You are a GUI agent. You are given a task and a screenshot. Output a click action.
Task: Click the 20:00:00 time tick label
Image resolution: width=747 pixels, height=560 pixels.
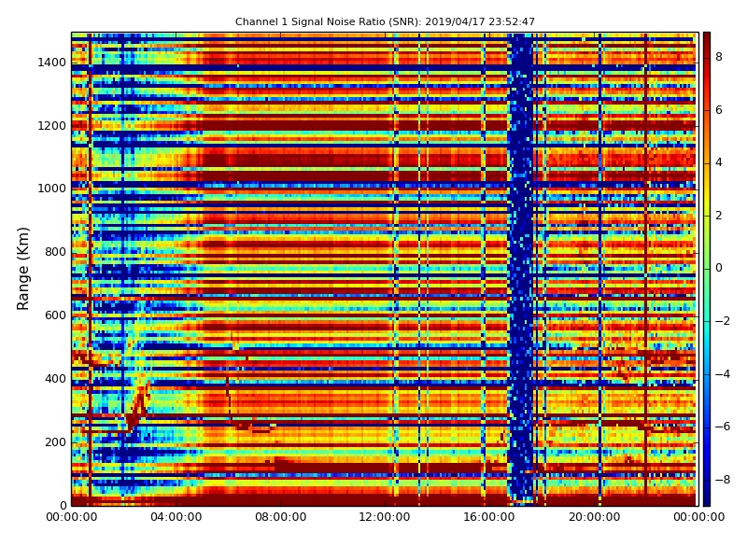[594, 517]
